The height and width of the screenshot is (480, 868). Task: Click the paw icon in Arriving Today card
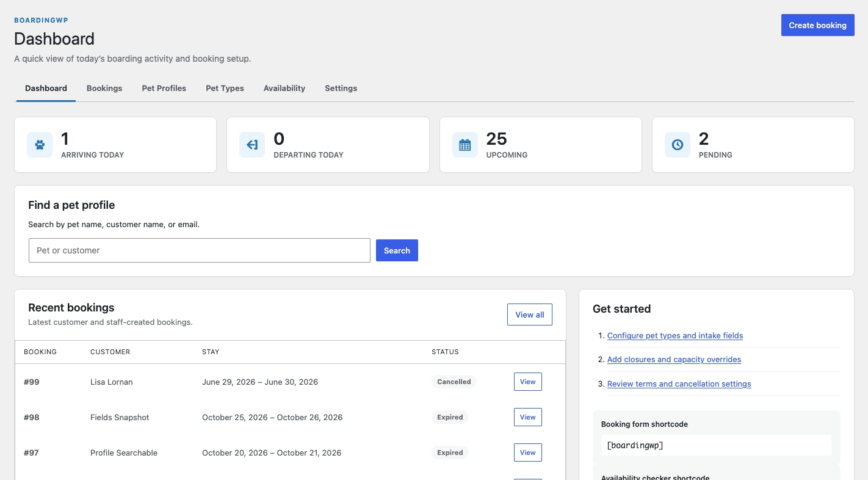coord(40,145)
